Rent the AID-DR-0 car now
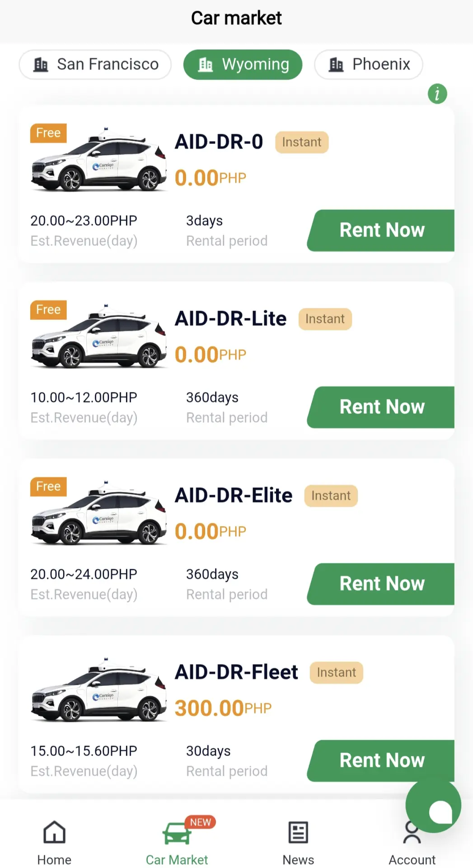Screen dimensions: 473x868 click(381, 230)
